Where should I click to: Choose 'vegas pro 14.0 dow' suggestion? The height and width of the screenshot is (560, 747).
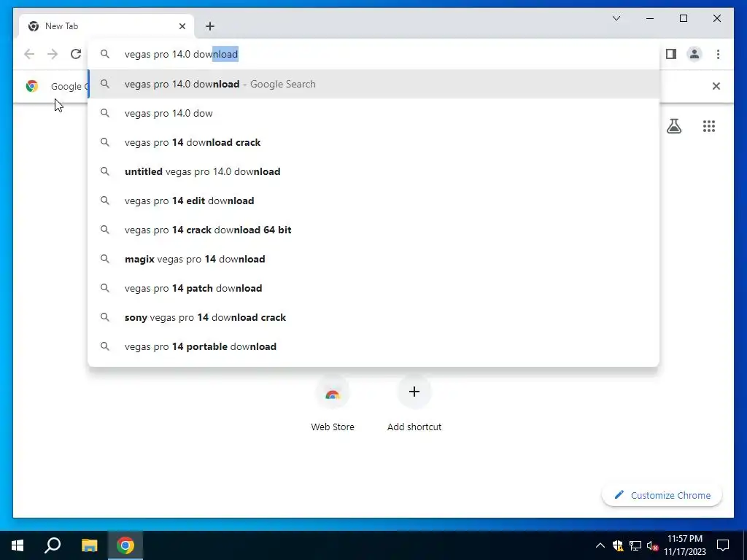pos(374,113)
